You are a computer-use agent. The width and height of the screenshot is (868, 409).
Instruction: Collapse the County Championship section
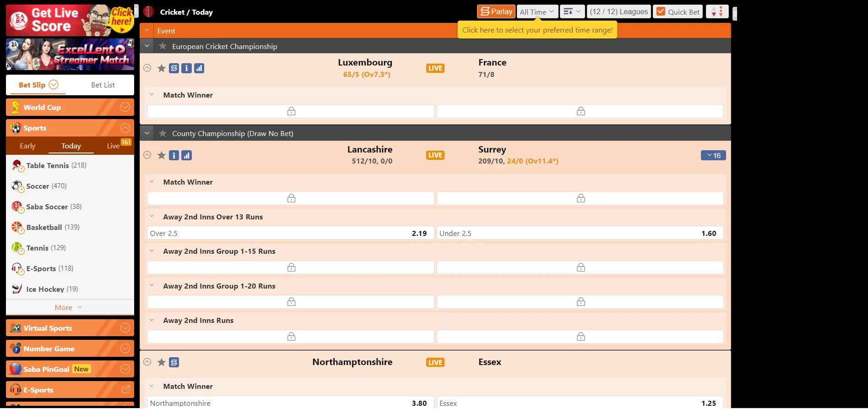tap(147, 133)
